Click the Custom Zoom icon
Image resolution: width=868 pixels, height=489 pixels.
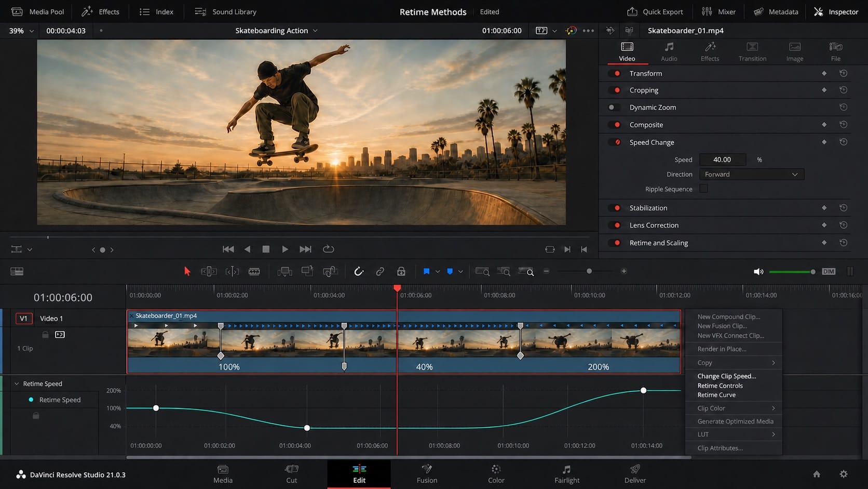click(x=526, y=271)
